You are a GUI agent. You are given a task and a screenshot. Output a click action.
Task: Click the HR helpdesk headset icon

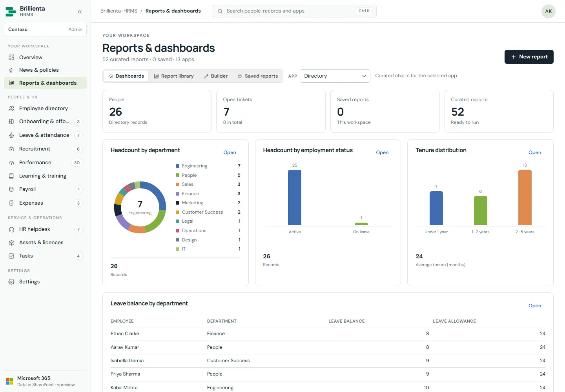point(11,229)
